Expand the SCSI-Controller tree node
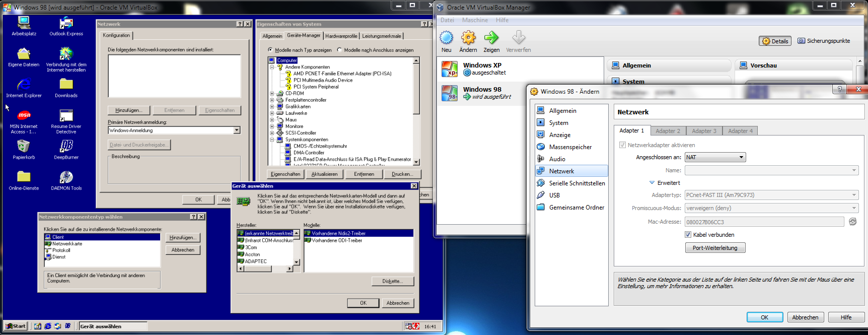Image resolution: width=868 pixels, height=335 pixels. coord(272,133)
